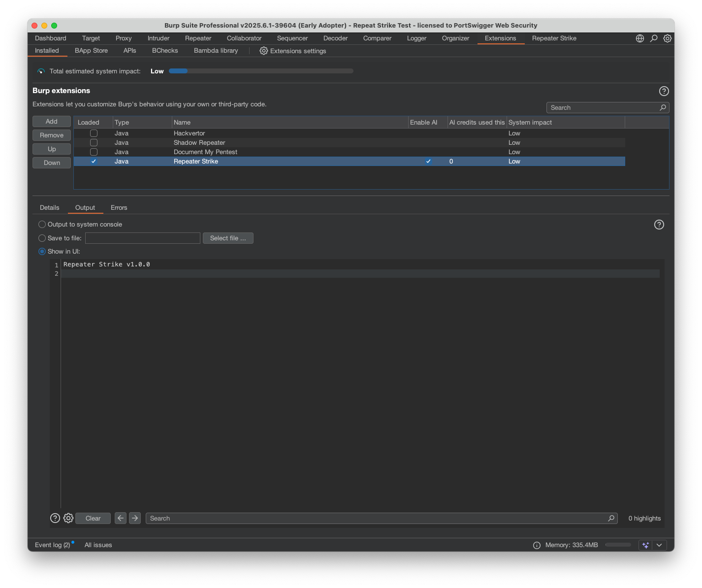Screen dimensions: 702x588
Task: Select the Show in UI radio option
Action: (42, 252)
